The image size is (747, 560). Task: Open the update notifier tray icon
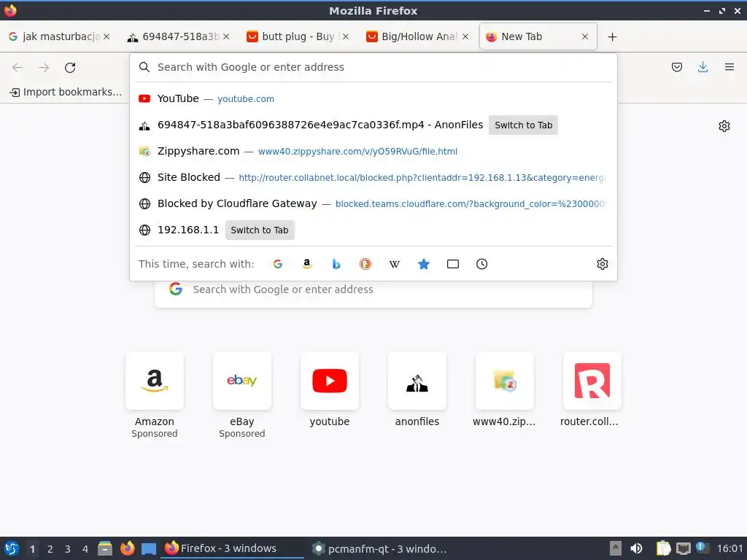click(x=702, y=548)
